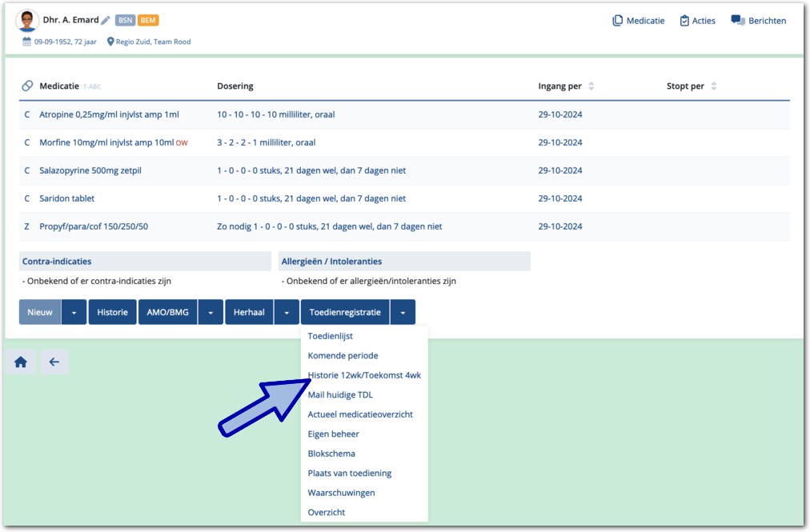
Task: Open the Medicatie icon in top bar
Action: click(618, 21)
